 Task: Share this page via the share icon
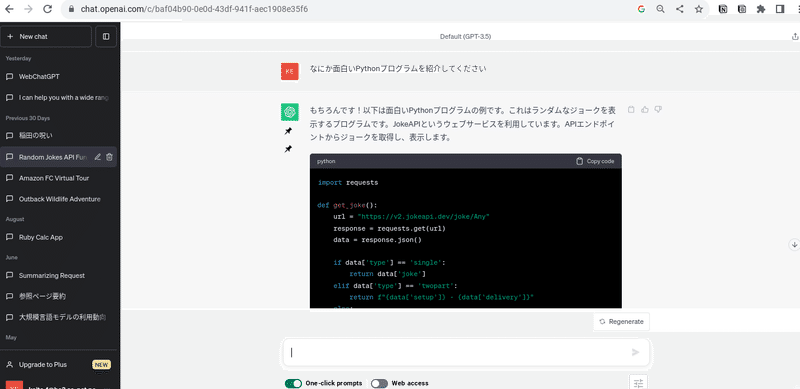(680, 9)
